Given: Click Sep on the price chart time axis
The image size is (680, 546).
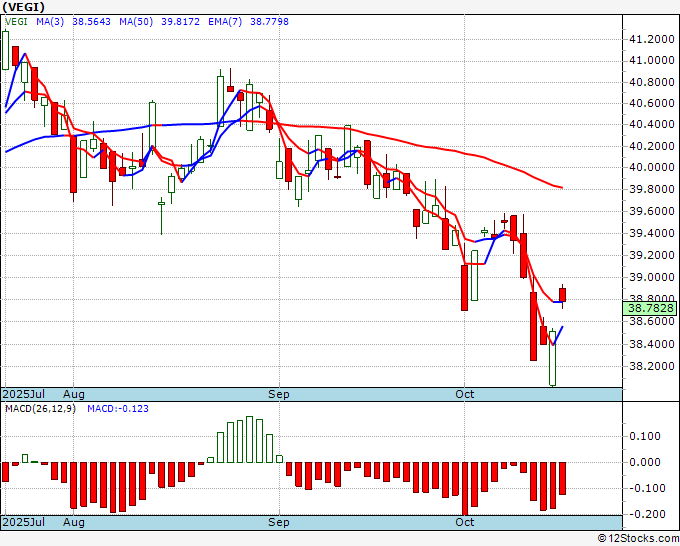Looking at the screenshot, I should pyautogui.click(x=278, y=394).
